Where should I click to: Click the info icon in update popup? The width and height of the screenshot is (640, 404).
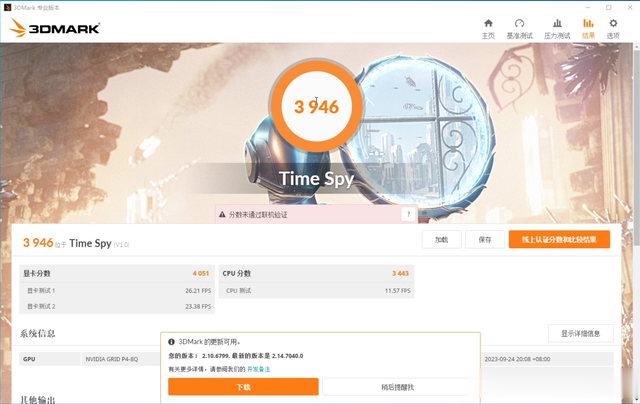coord(171,342)
